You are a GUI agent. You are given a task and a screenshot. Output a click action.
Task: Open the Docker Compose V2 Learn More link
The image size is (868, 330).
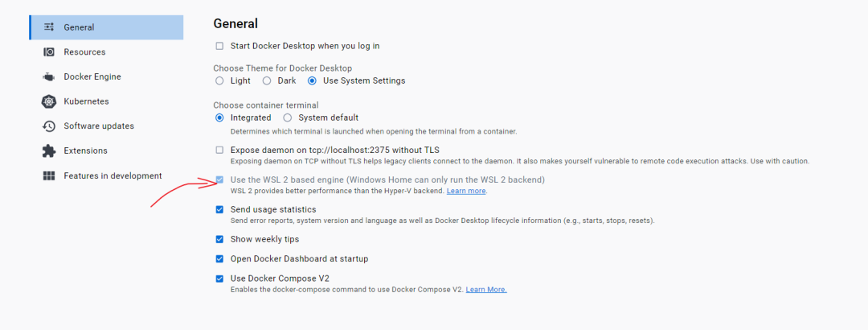(x=486, y=289)
